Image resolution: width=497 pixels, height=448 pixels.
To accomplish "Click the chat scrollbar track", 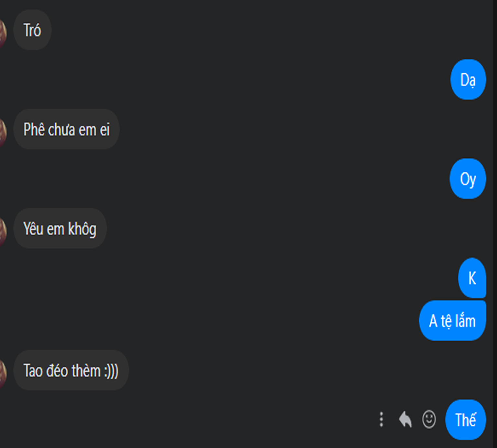I will pyautogui.click(x=495, y=224).
